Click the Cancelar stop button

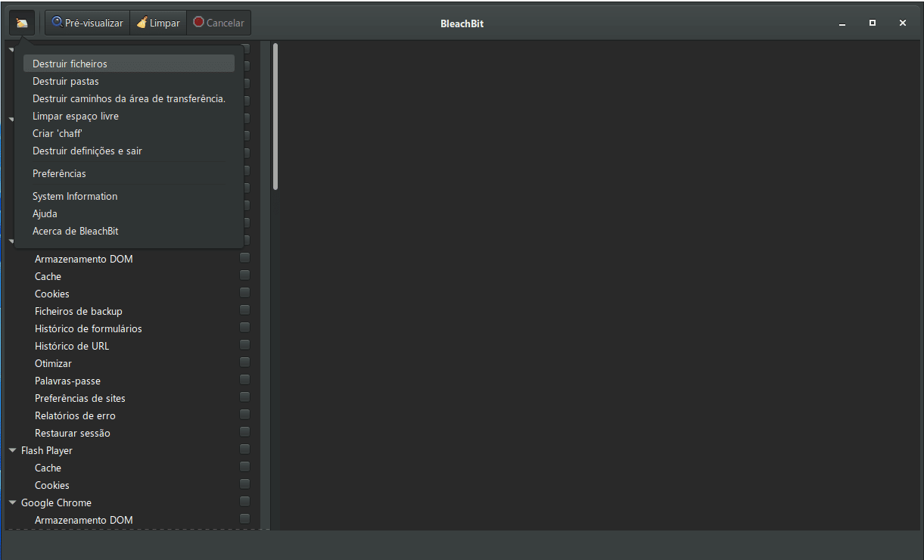pos(219,23)
